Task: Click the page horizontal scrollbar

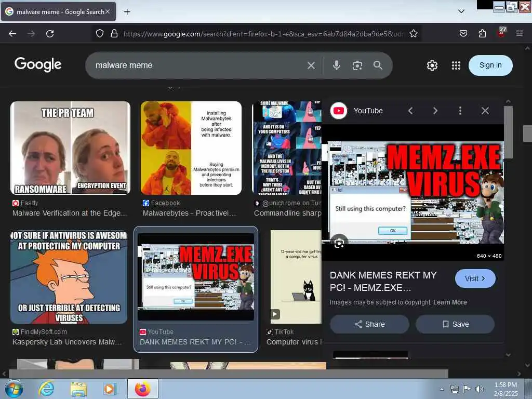Action: (229, 374)
